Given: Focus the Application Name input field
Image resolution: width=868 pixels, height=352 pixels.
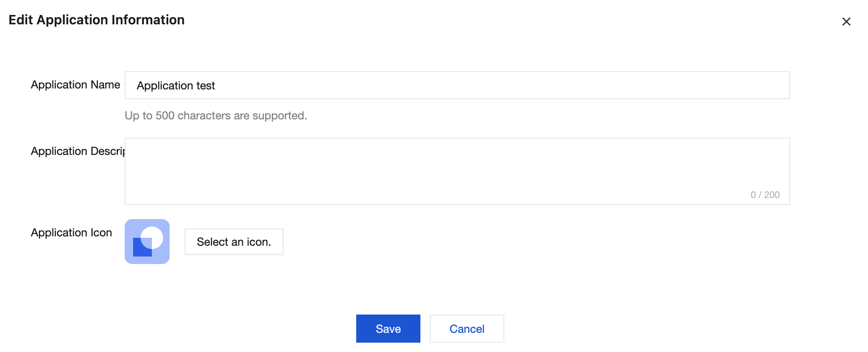Looking at the screenshot, I should 457,85.
